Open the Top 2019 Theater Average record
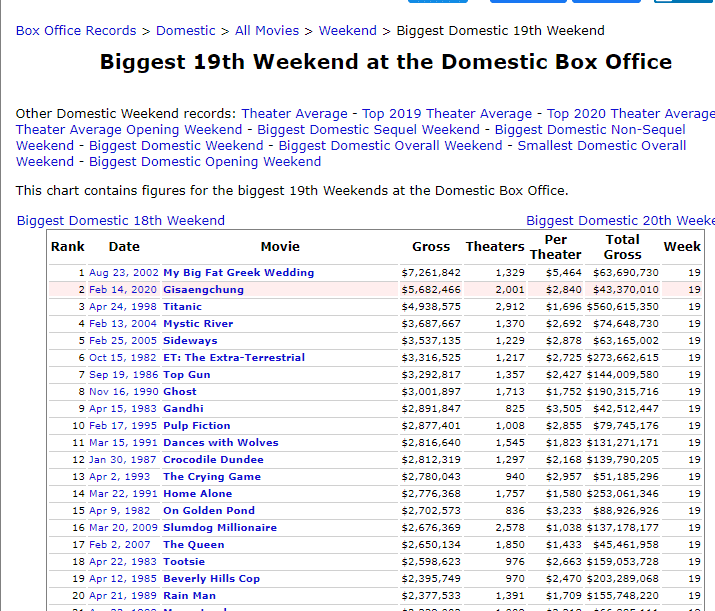Viewport: 715px width, 611px height. point(447,114)
